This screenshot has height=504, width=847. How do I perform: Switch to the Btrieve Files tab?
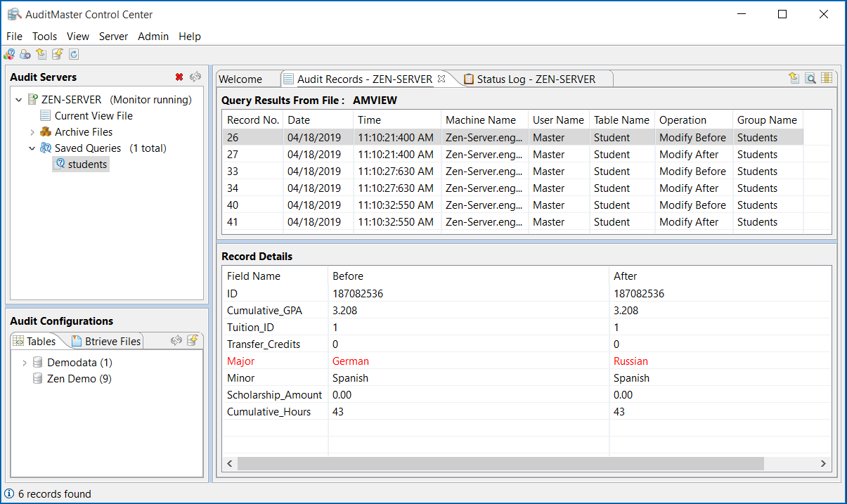click(112, 342)
